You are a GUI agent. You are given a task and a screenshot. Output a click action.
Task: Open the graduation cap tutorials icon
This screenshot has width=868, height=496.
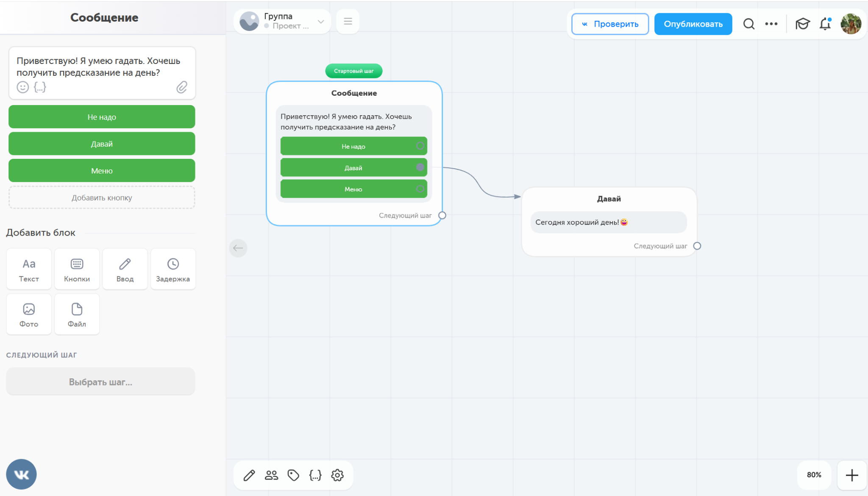(802, 24)
